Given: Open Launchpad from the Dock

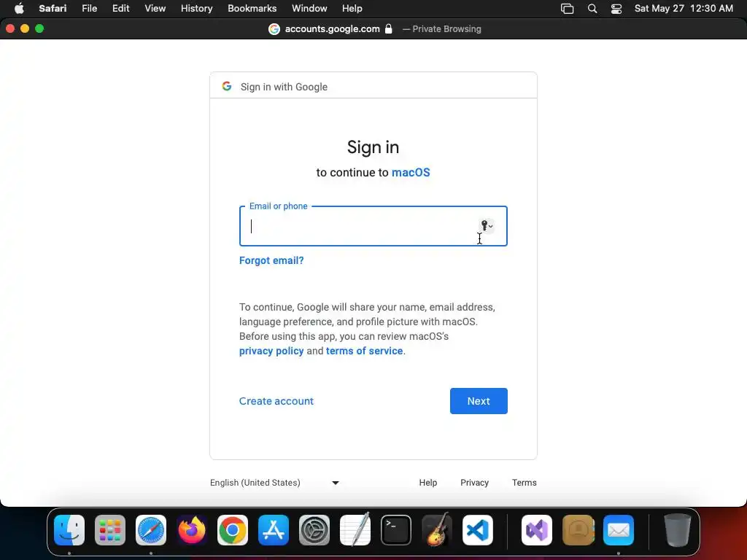Looking at the screenshot, I should click(x=110, y=530).
